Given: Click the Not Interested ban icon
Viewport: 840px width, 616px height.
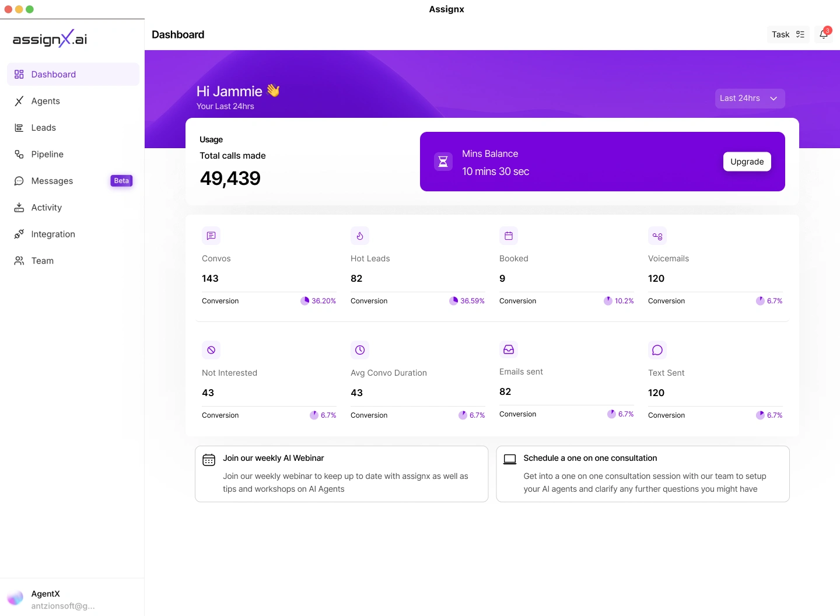Looking at the screenshot, I should coord(211,350).
